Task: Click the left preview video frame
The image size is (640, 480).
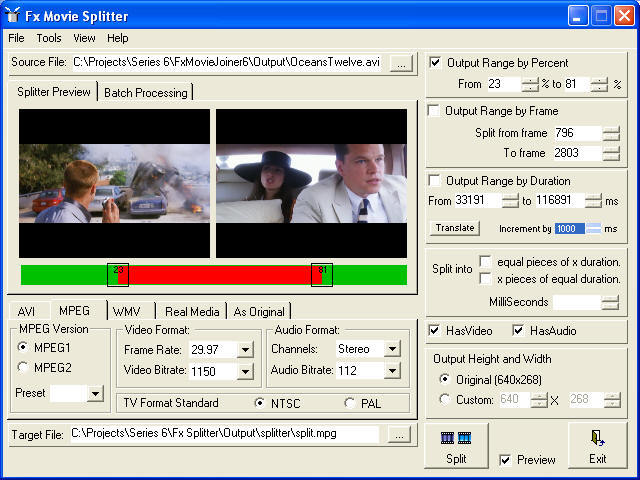Action: click(x=114, y=183)
